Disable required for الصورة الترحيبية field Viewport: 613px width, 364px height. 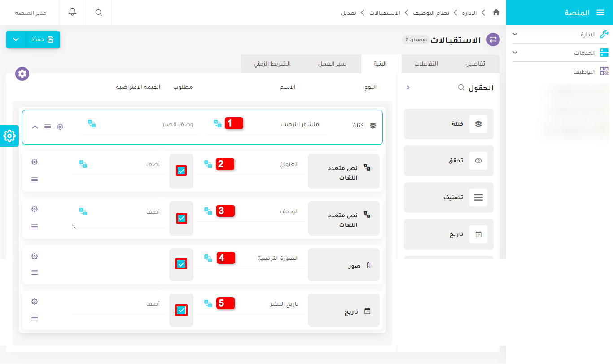point(181,264)
